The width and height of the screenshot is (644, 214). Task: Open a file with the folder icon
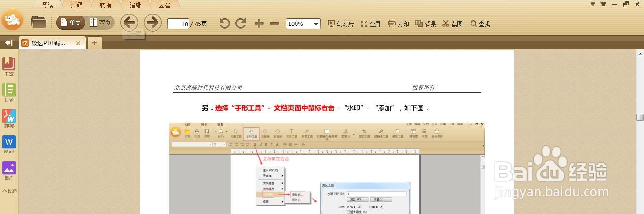pyautogui.click(x=39, y=22)
